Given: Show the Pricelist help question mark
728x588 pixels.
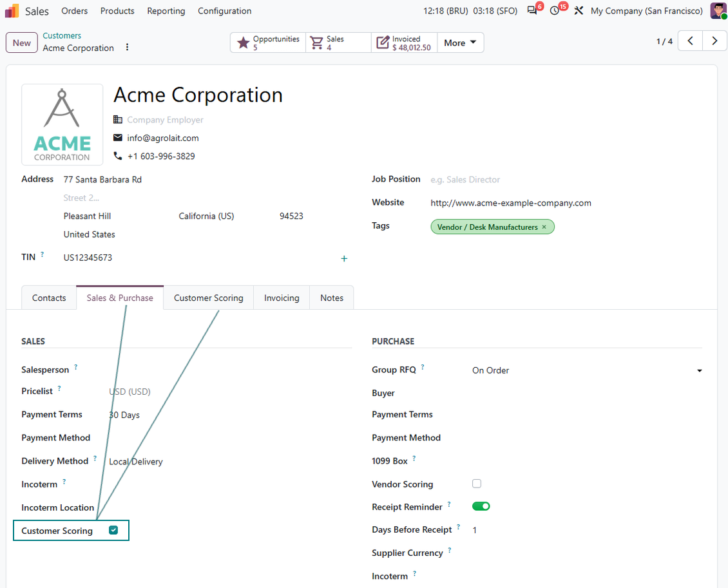Looking at the screenshot, I should pos(59,388).
